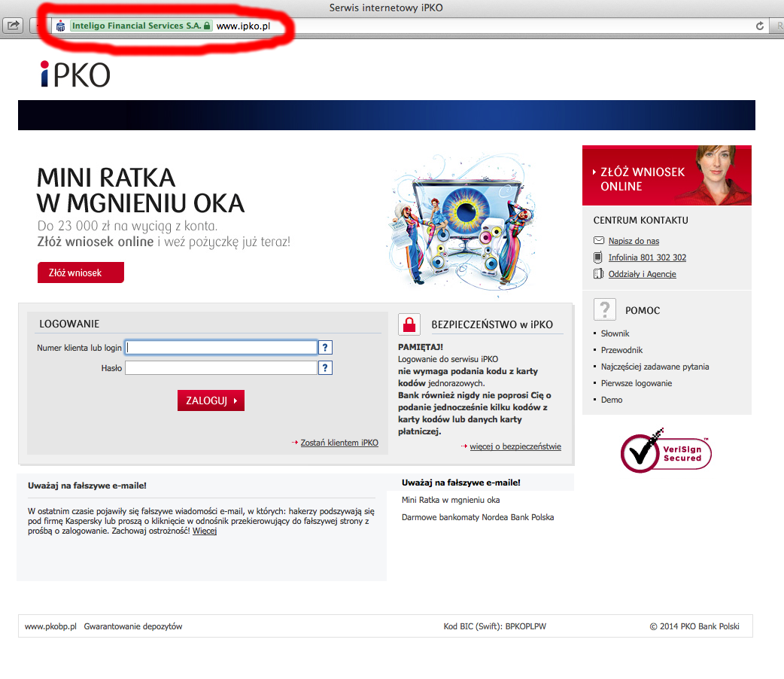
Task: Click the Serwis internetowy iPKO window title
Action: [x=386, y=8]
